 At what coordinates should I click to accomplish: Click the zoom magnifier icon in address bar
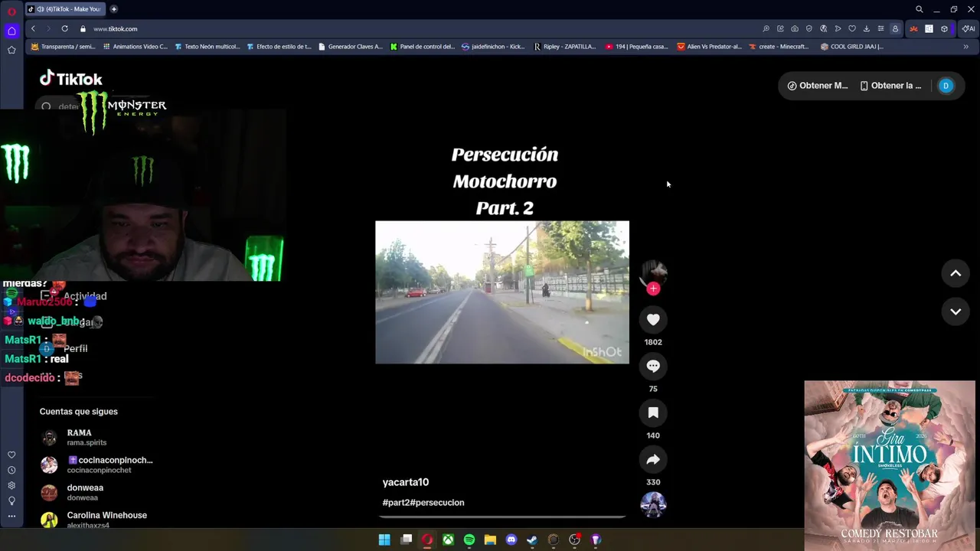coord(766,29)
